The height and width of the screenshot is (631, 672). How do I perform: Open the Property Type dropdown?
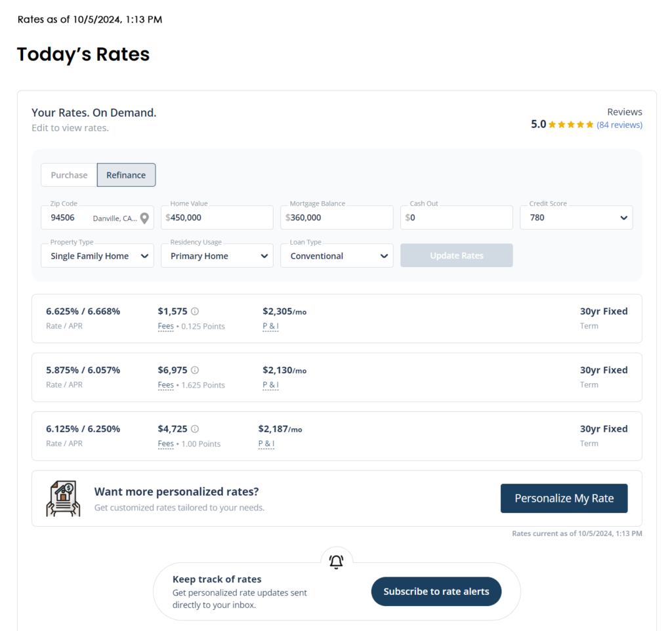pyautogui.click(x=97, y=256)
